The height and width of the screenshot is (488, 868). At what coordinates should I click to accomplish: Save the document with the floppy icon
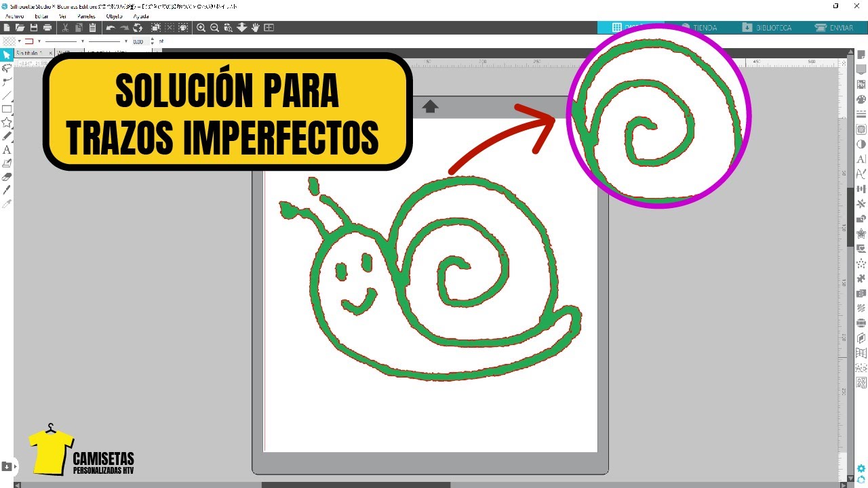coord(33,28)
